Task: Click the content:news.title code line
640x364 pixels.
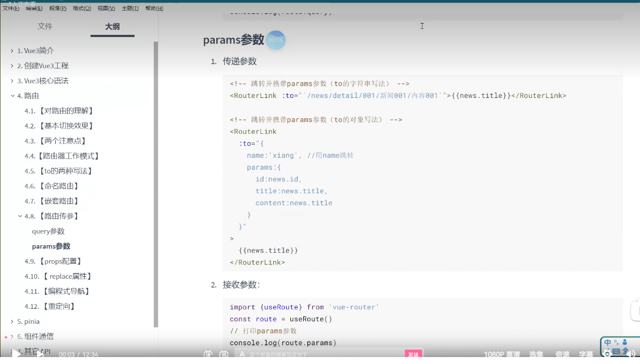Action: [294, 203]
